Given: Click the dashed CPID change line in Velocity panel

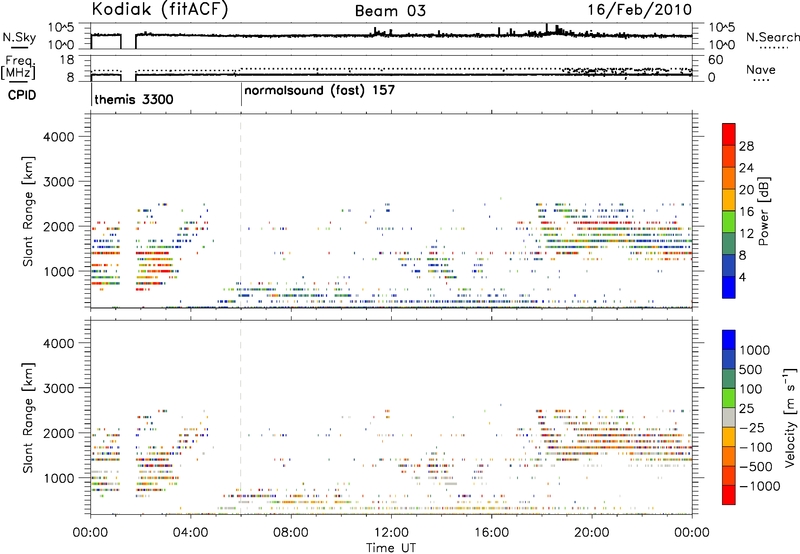Looking at the screenshot, I should click(241, 416).
